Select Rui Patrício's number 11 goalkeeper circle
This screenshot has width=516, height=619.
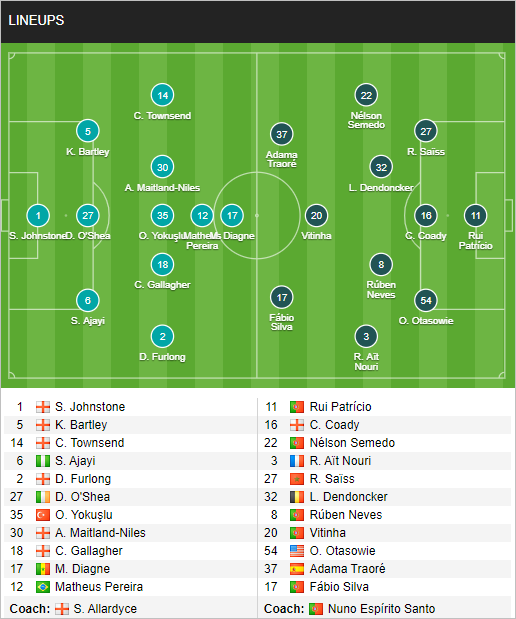pos(475,216)
